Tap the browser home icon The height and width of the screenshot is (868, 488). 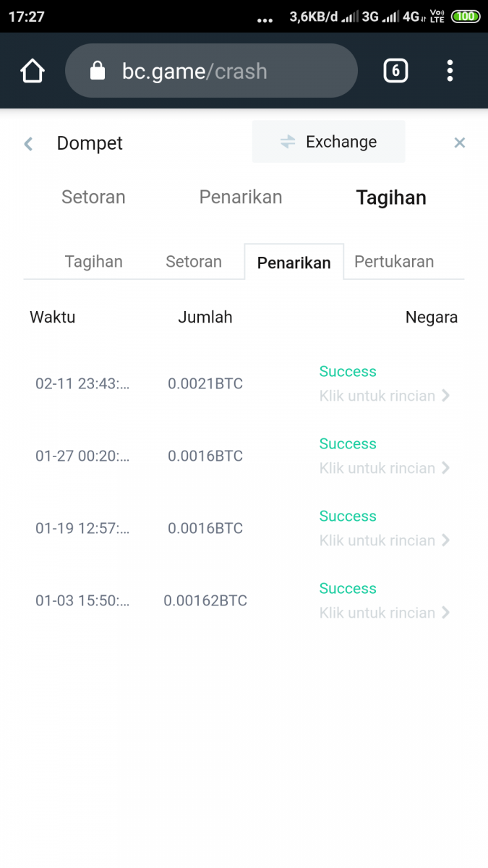[33, 71]
